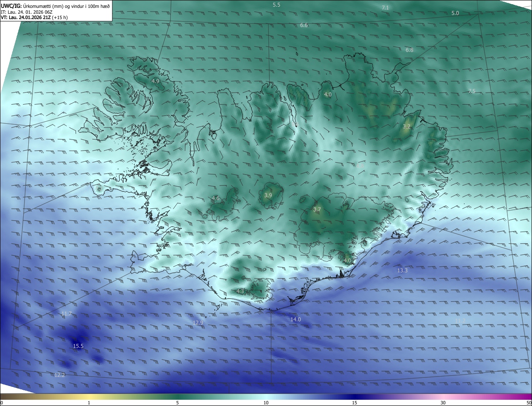Click the color scale tick label 30
The width and height of the screenshot is (532, 406).
443,403
